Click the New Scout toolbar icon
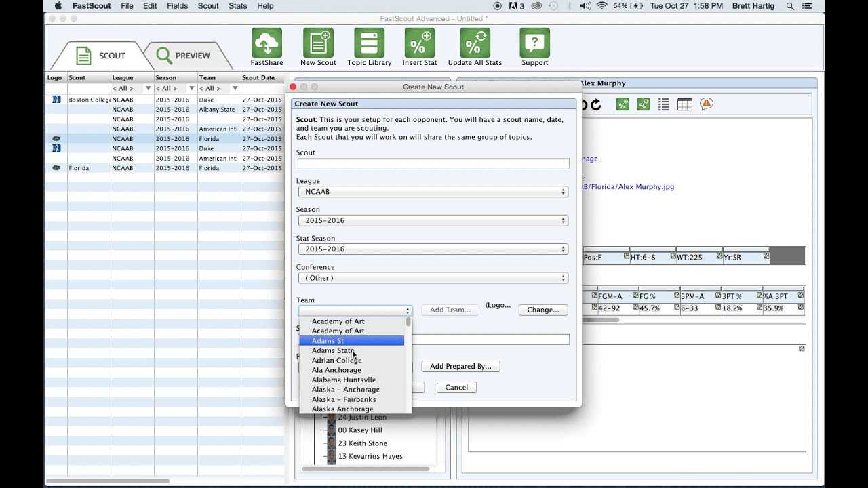 click(x=318, y=43)
